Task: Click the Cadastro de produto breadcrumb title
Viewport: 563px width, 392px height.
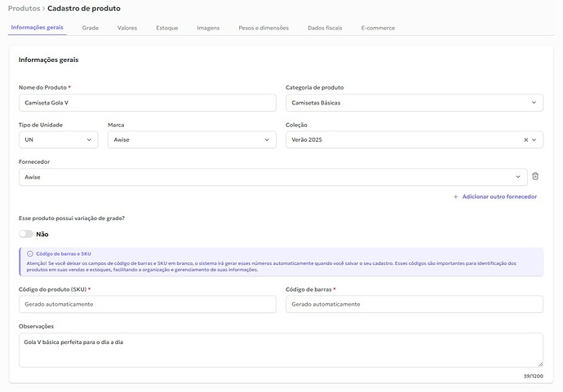Action: 84,8
